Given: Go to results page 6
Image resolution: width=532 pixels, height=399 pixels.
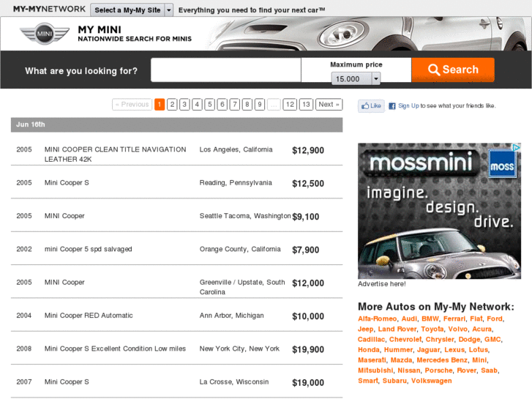Looking at the screenshot, I should click(x=222, y=105).
